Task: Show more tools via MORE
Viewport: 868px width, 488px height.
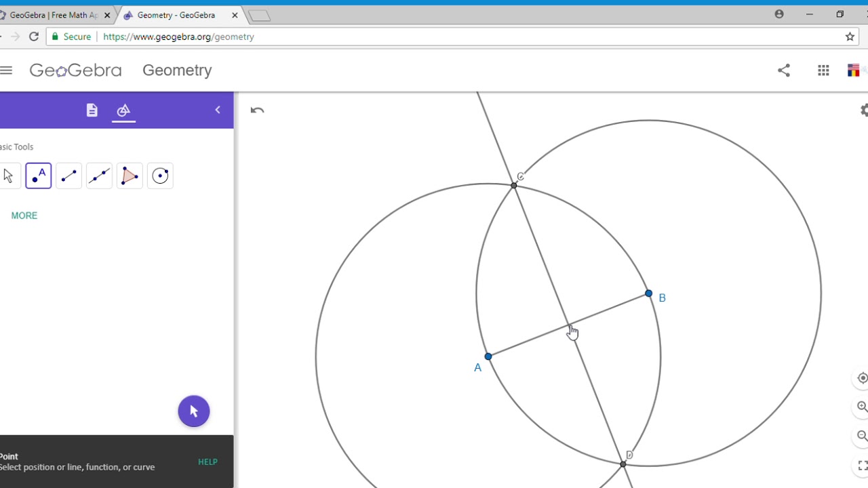Action: [x=24, y=216]
